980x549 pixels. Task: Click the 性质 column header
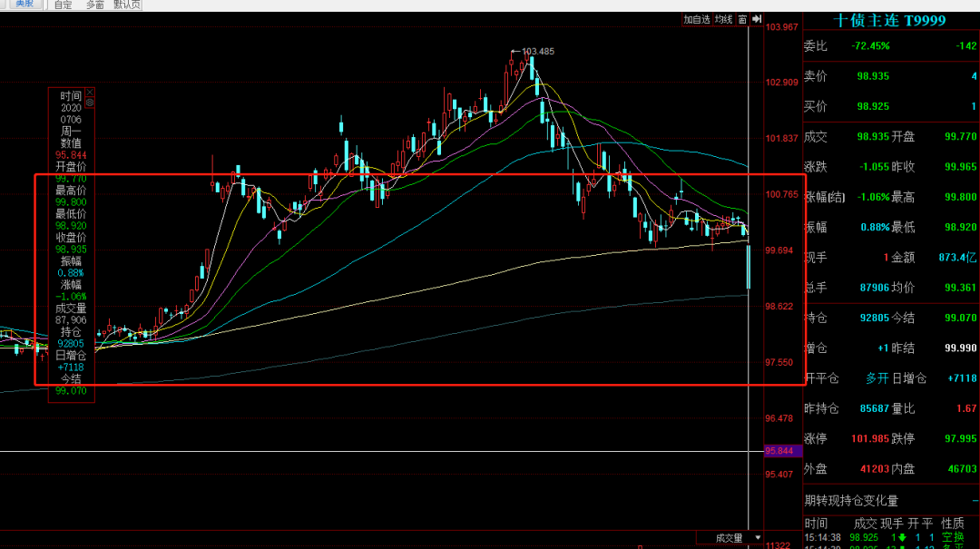pyautogui.click(x=953, y=524)
